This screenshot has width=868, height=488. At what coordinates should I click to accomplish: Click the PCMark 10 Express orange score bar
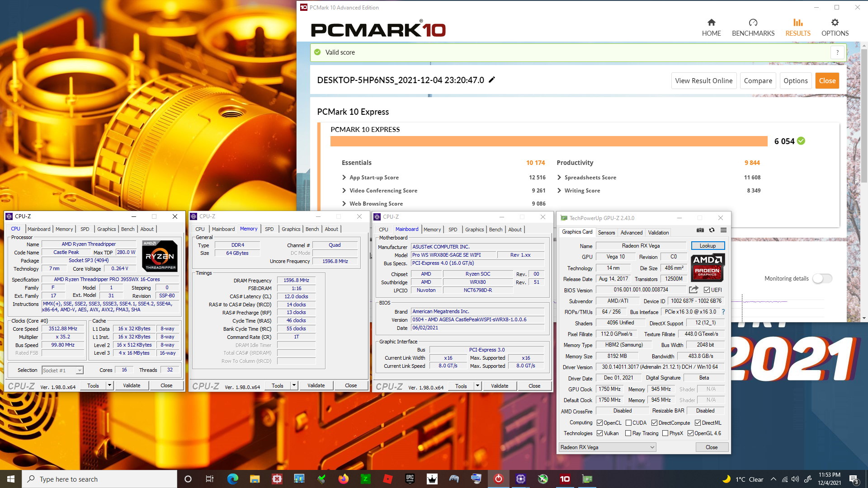(549, 141)
